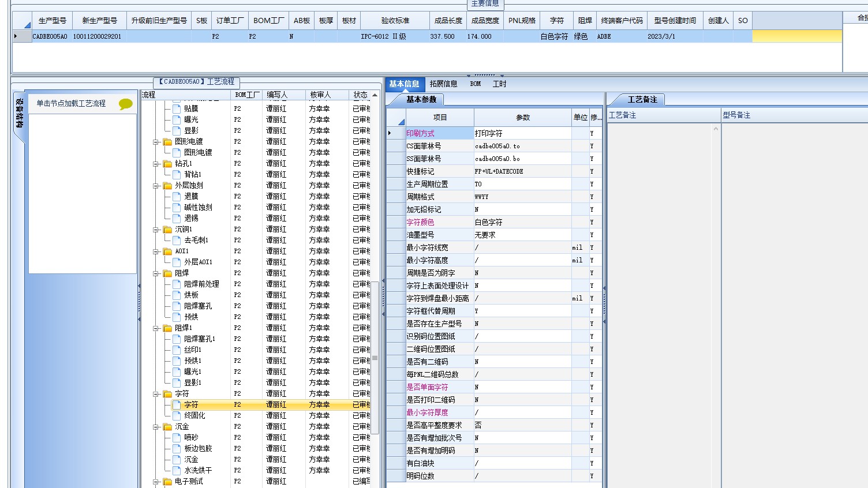Click the 型号创建时间 column header
This screenshot has height=488, width=868.
pos(675,21)
